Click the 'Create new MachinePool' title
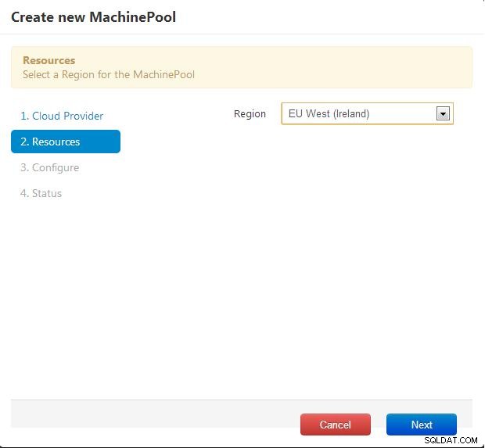485x448 pixels. click(93, 17)
